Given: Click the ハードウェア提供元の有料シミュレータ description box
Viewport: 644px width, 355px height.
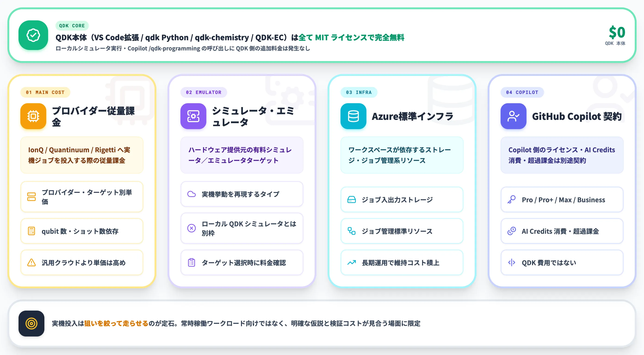Looking at the screenshot, I should pos(242,155).
